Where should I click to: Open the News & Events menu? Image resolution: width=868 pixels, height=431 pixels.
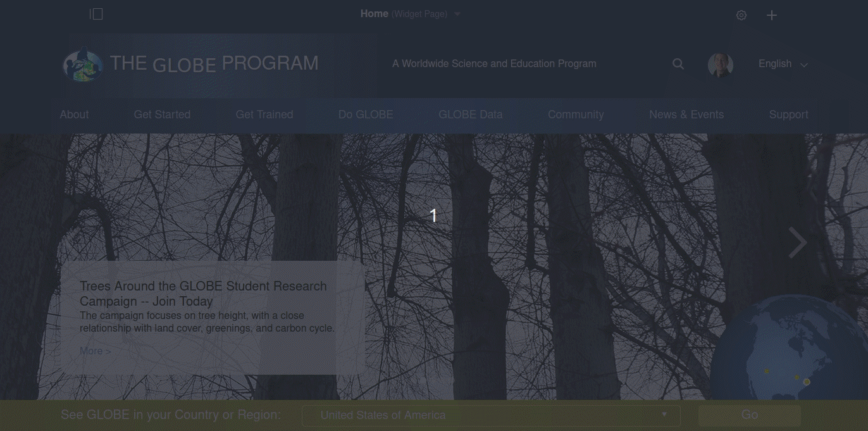coord(686,115)
